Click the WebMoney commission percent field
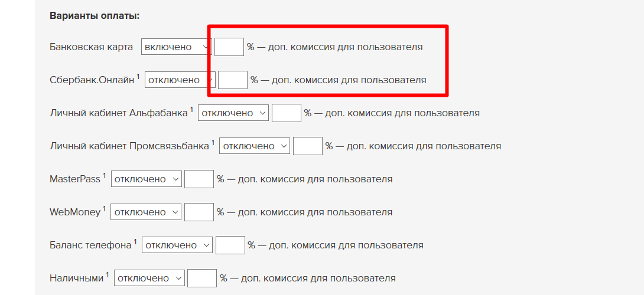This screenshot has width=644, height=295. pos(199,212)
